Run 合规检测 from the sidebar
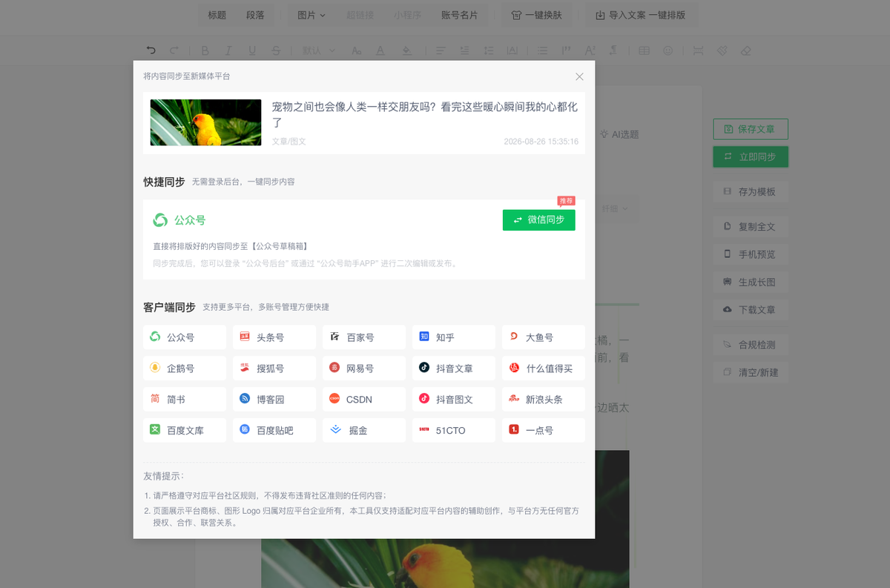The width and height of the screenshot is (890, 588). 751,345
